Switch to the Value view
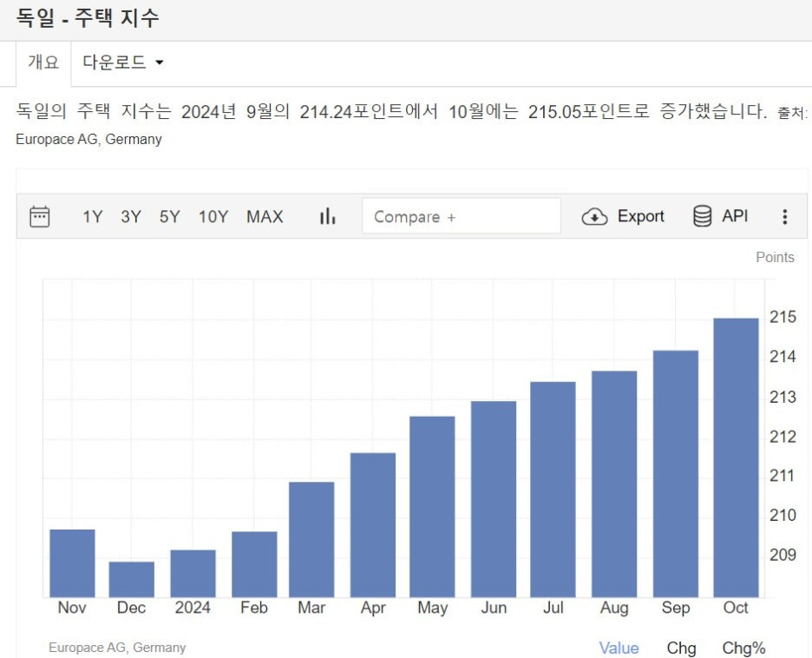812x658 pixels. click(619, 648)
